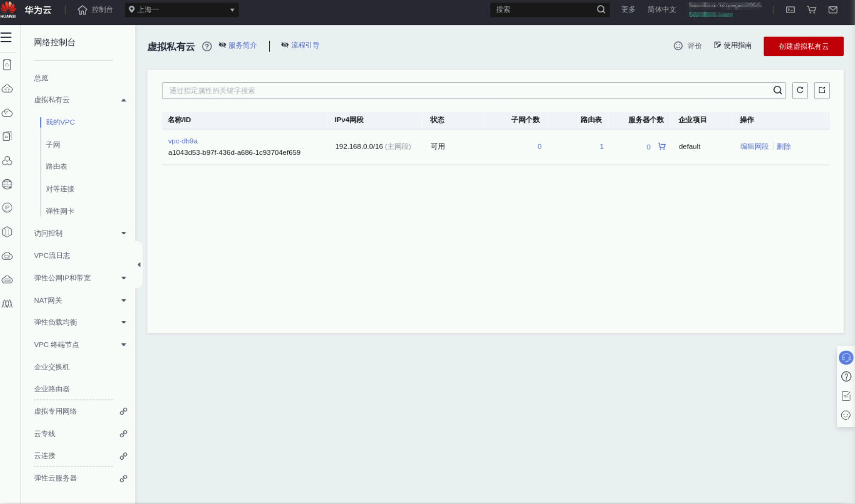Click the link icon next to 云专线
This screenshot has height=504, width=855.
pos(124,434)
